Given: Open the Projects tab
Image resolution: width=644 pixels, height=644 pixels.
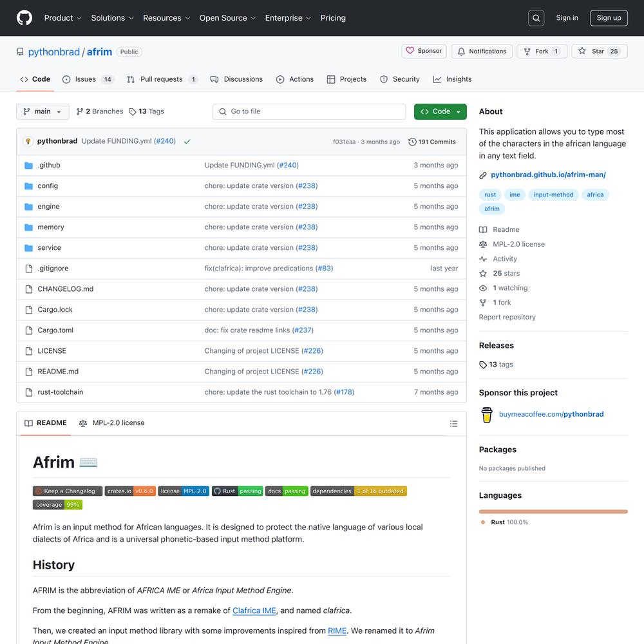Looking at the screenshot, I should (x=346, y=79).
